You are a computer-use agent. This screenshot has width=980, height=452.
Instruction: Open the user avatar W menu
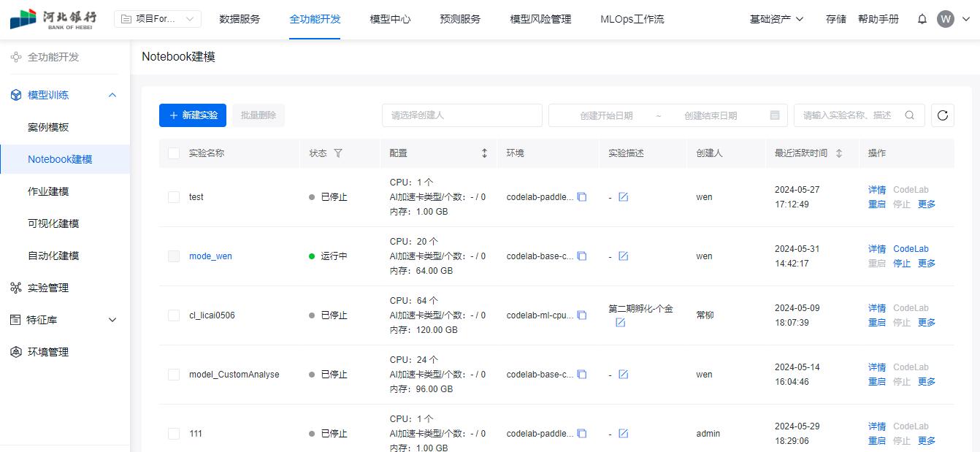(946, 19)
